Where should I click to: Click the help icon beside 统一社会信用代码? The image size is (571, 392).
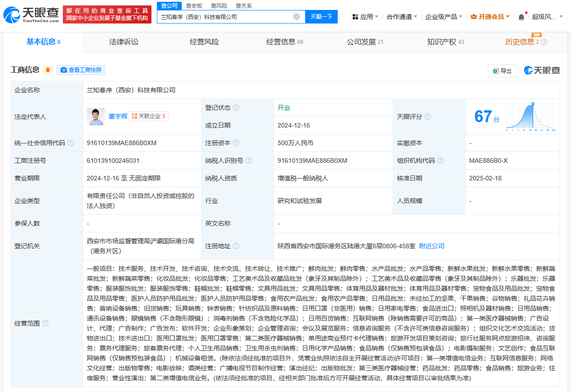point(71,143)
